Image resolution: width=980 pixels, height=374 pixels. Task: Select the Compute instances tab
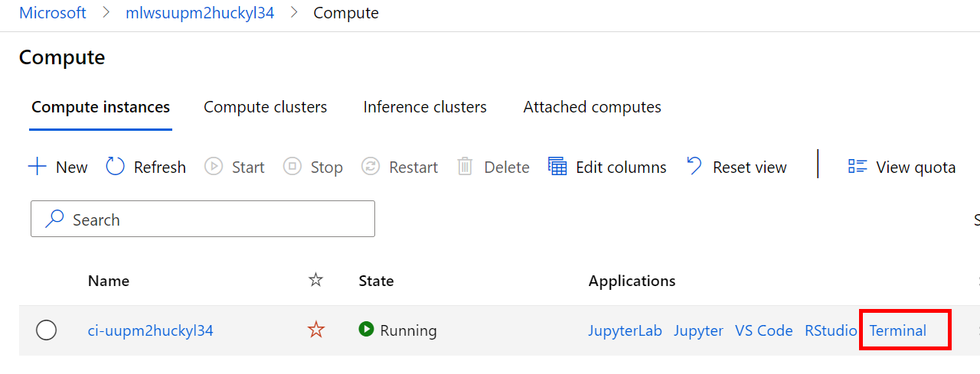coord(100,107)
